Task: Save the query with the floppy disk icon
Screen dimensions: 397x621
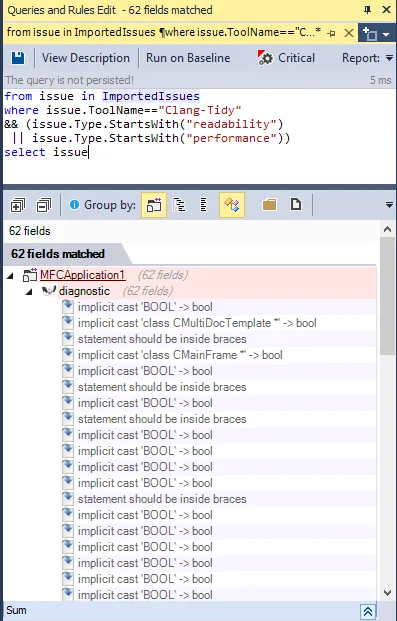Action: click(18, 58)
